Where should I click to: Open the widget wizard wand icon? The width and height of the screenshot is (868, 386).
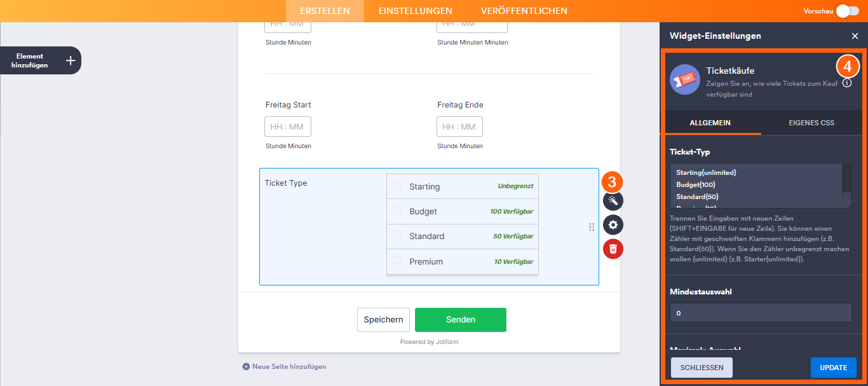[x=613, y=201]
